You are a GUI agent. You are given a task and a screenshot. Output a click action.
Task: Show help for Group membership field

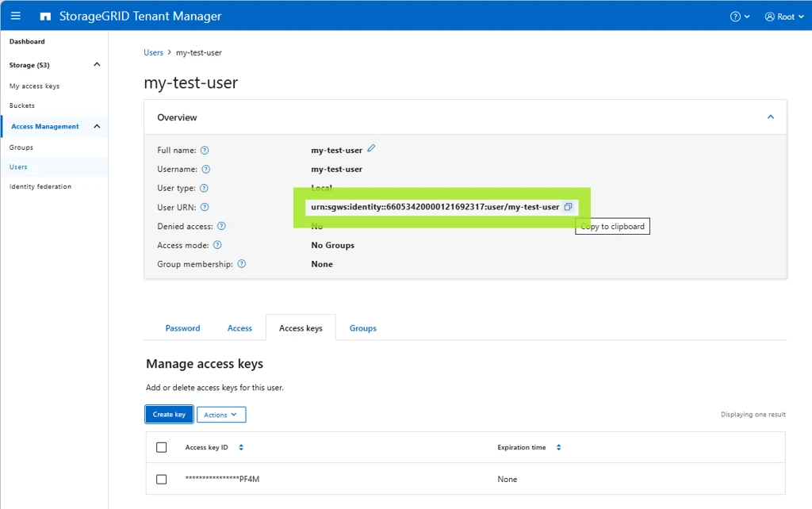point(242,264)
